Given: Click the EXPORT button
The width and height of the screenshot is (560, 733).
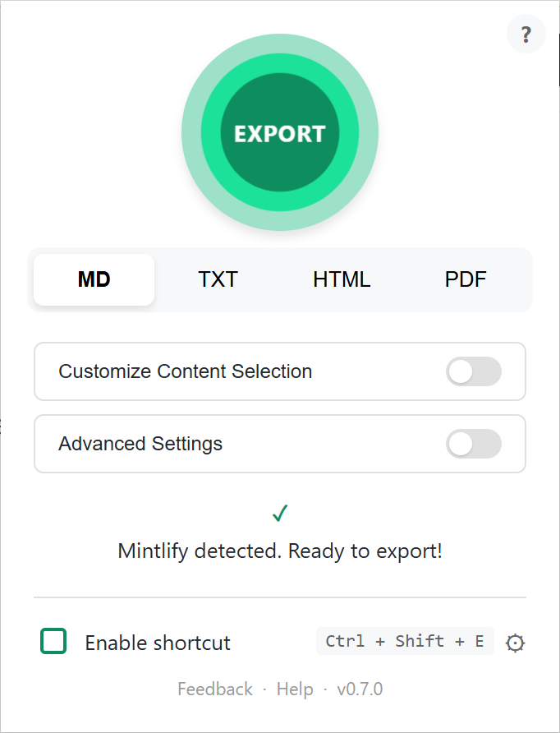Looking at the screenshot, I should tap(279, 132).
